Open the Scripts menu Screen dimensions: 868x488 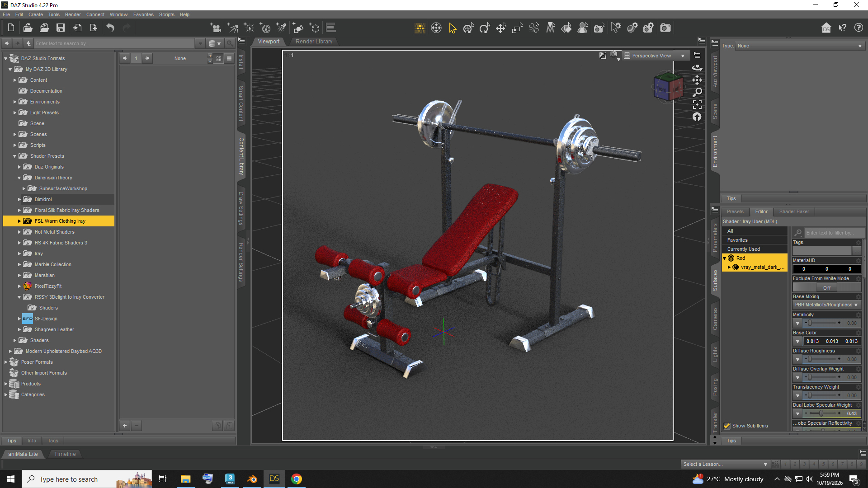click(x=166, y=14)
